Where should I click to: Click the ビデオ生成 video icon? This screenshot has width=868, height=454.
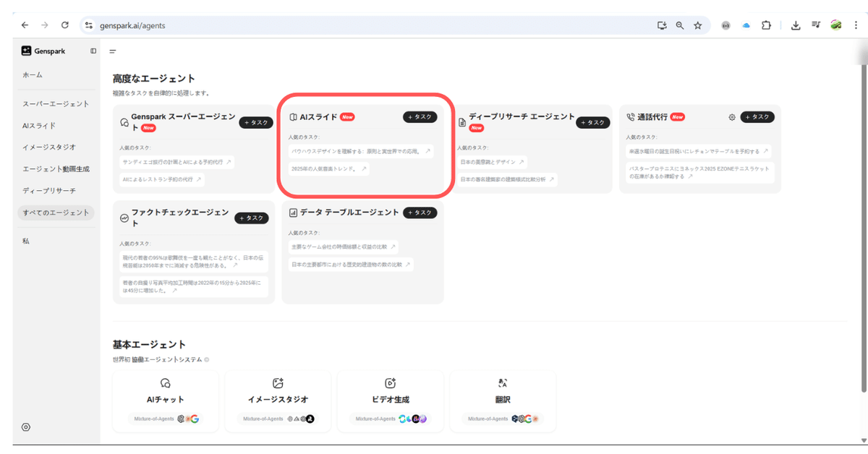point(391,382)
